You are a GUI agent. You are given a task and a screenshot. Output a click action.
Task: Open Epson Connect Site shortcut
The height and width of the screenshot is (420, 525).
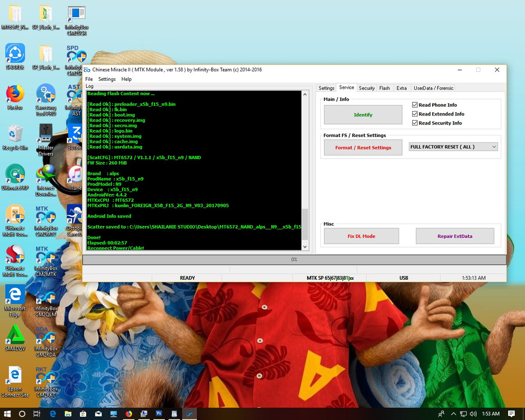coord(15,381)
